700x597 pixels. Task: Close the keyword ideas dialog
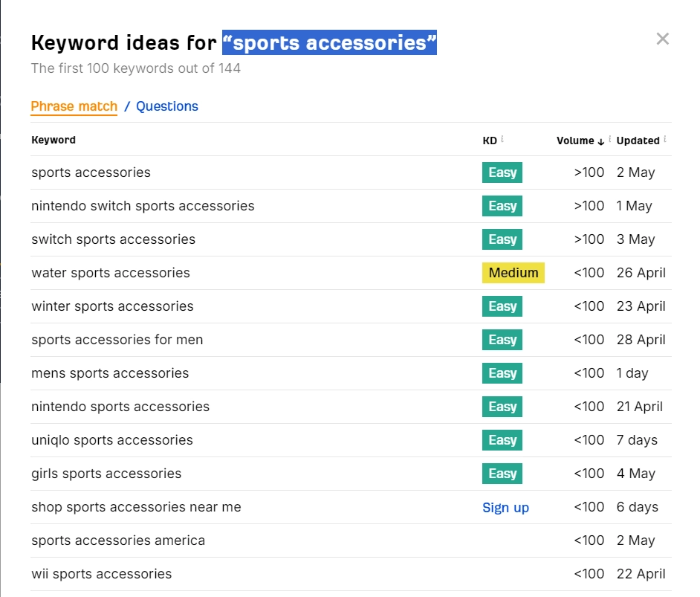(x=662, y=39)
